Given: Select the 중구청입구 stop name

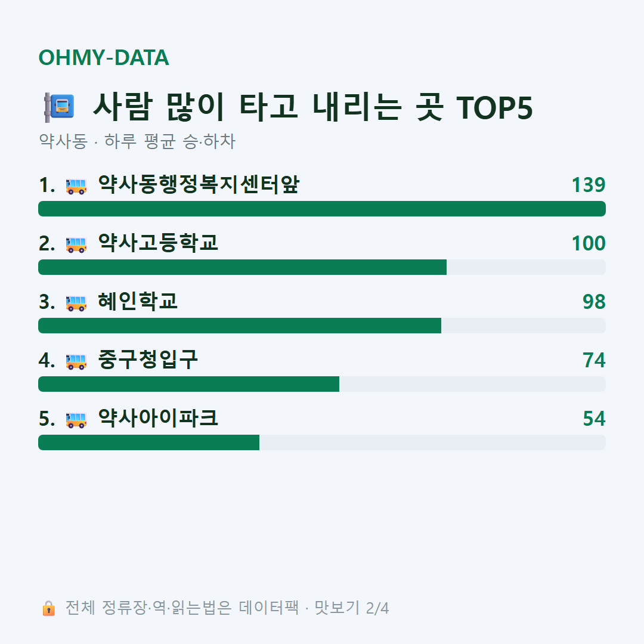Looking at the screenshot, I should pyautogui.click(x=148, y=360).
